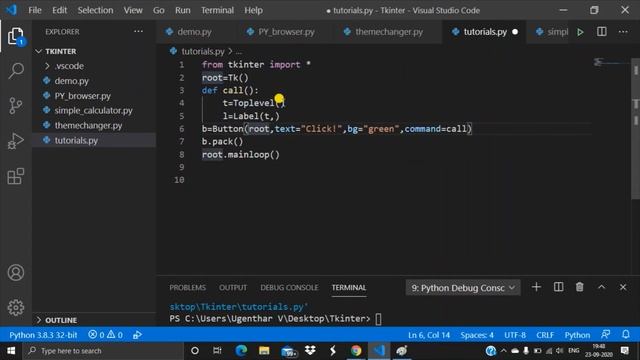Change file encoding UTF-8

[x=515, y=335]
